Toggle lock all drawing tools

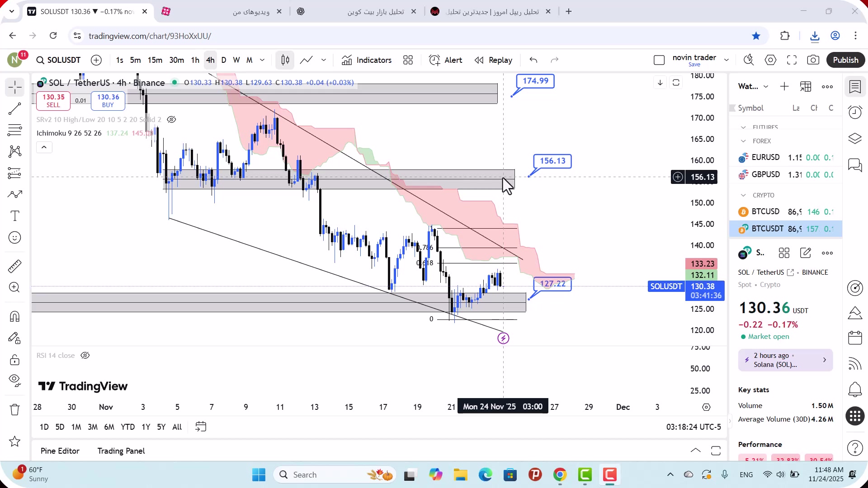point(15,360)
